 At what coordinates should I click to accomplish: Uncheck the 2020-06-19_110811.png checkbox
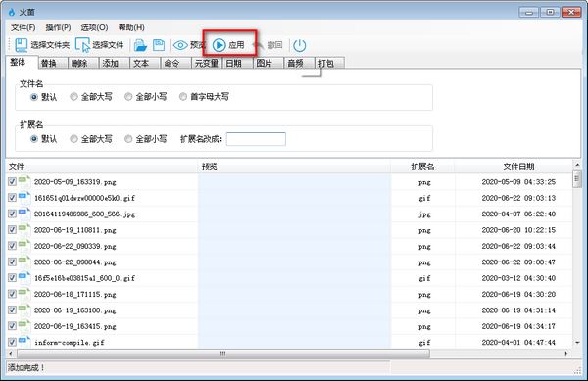click(12, 229)
